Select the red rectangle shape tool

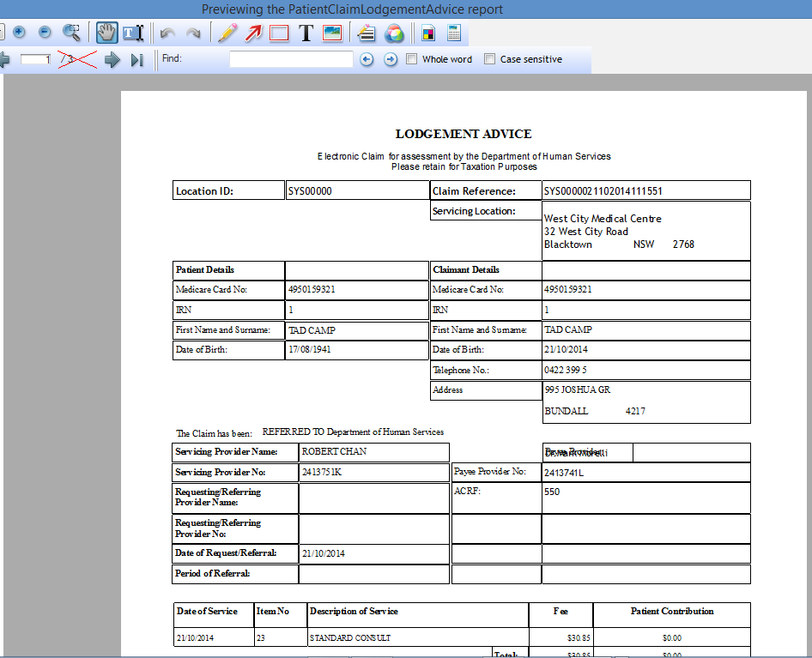point(279,33)
